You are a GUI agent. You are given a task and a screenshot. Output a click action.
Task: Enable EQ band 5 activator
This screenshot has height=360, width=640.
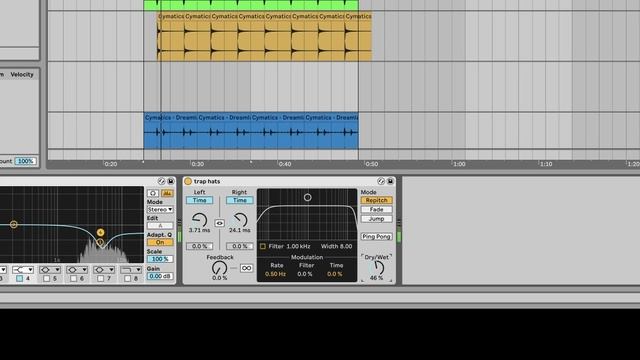pos(47,278)
